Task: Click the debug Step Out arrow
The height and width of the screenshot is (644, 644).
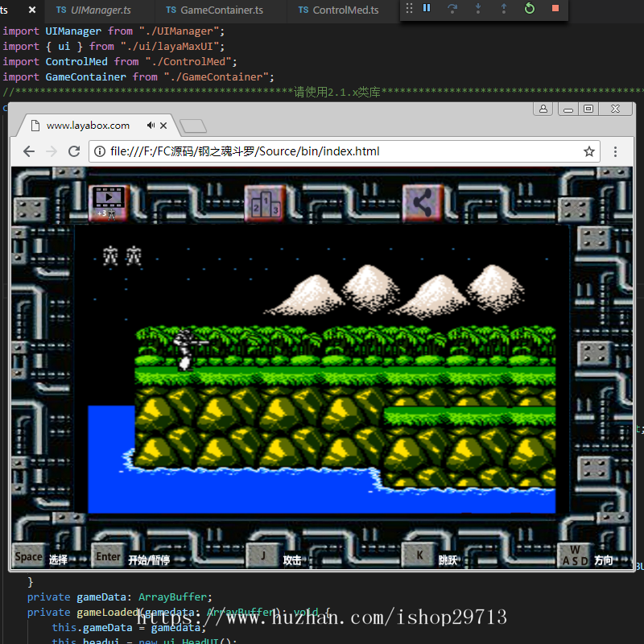Action: tap(504, 8)
